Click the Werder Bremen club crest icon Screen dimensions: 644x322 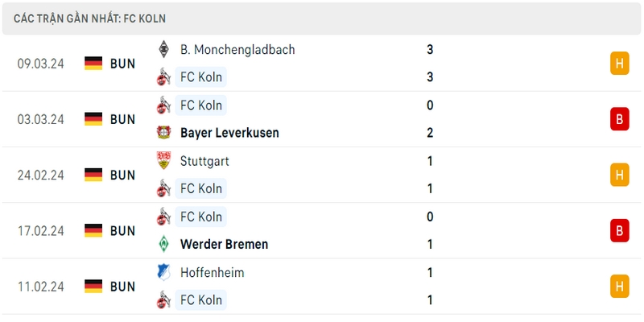tap(163, 245)
